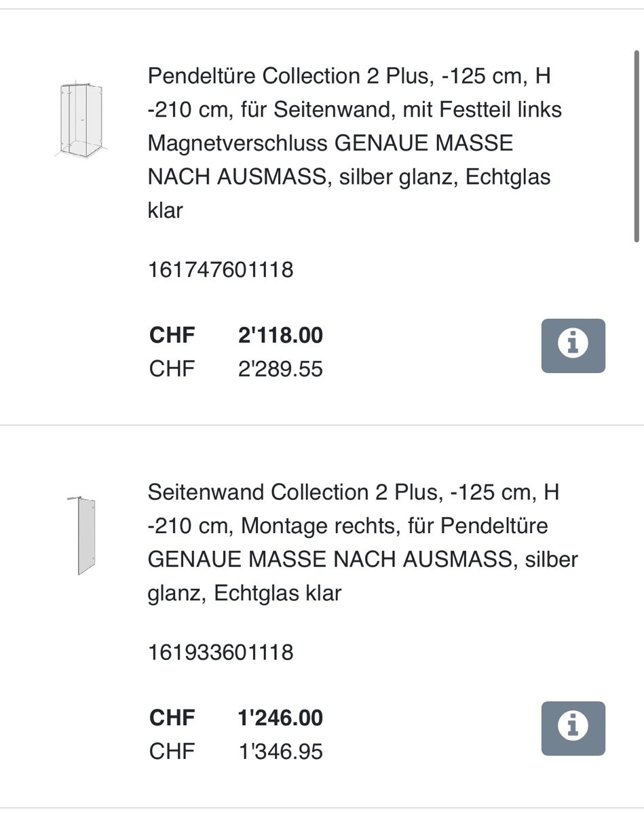Select article number 161933601118
This screenshot has height=814, width=644.
point(221,653)
